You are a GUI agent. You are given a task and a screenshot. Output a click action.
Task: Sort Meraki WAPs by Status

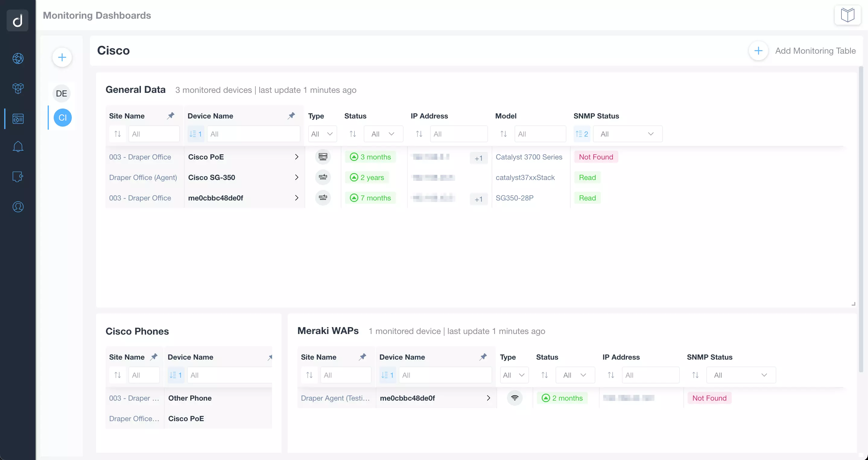(x=544, y=375)
